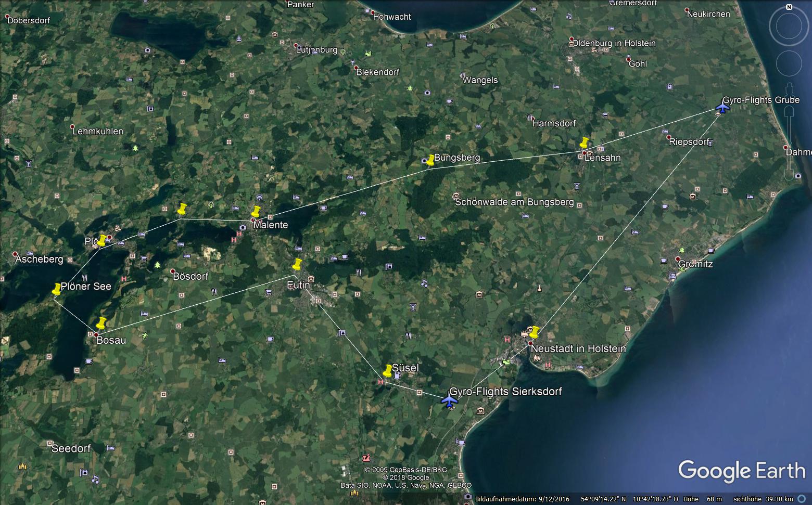The width and height of the screenshot is (812, 505).
Task: Open the yellow pushpin next to Süsel
Action: 387,371
